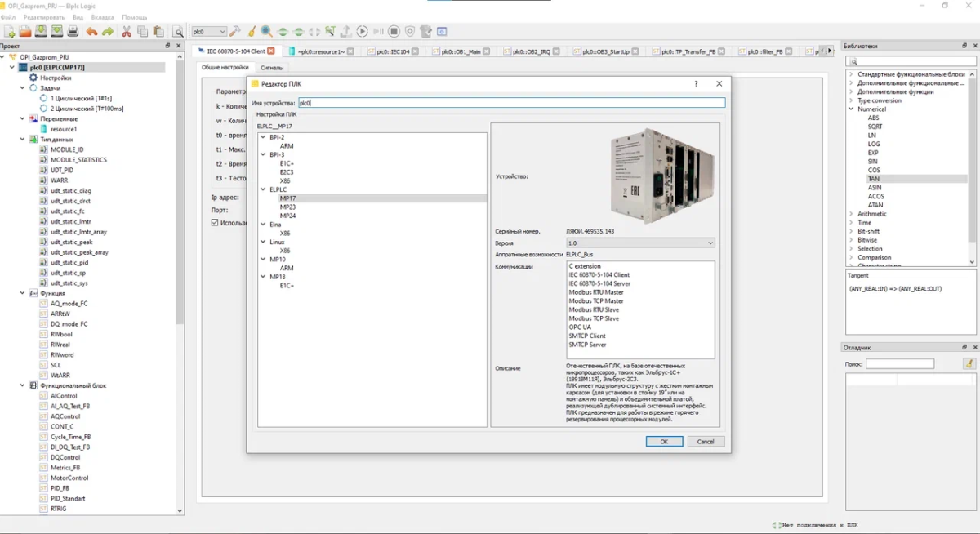Open the Вкладка menu

tap(103, 17)
